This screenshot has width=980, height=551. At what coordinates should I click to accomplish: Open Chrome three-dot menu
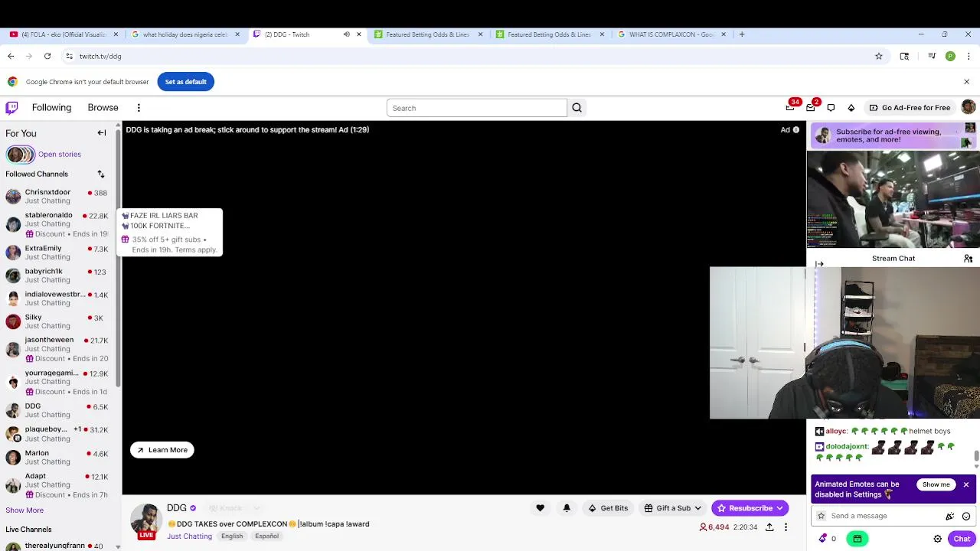click(x=969, y=56)
